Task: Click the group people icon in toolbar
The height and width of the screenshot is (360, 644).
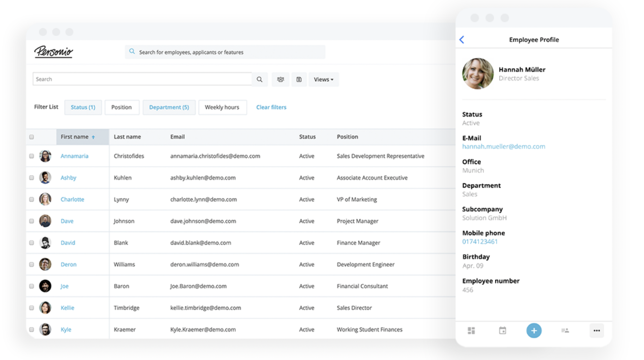Action: pyautogui.click(x=280, y=79)
